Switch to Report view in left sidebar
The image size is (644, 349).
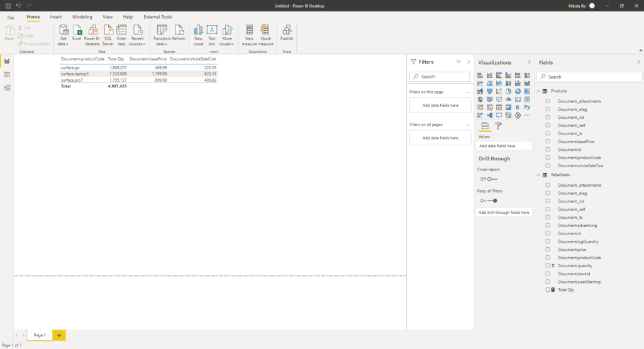7,61
